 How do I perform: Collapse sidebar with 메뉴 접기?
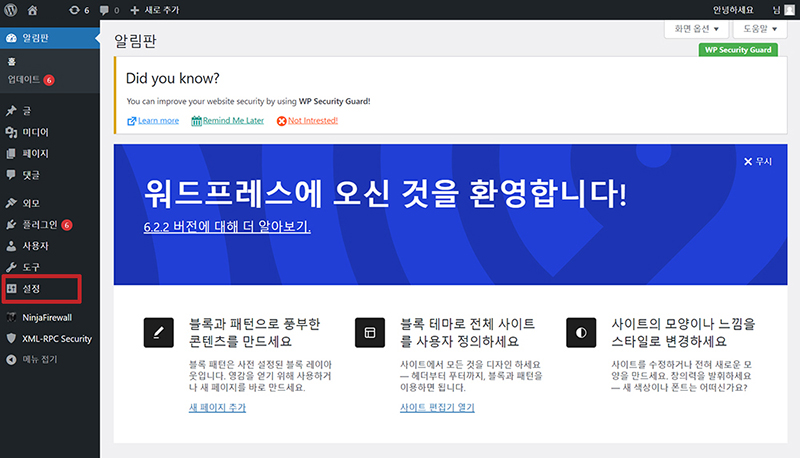(x=50, y=360)
